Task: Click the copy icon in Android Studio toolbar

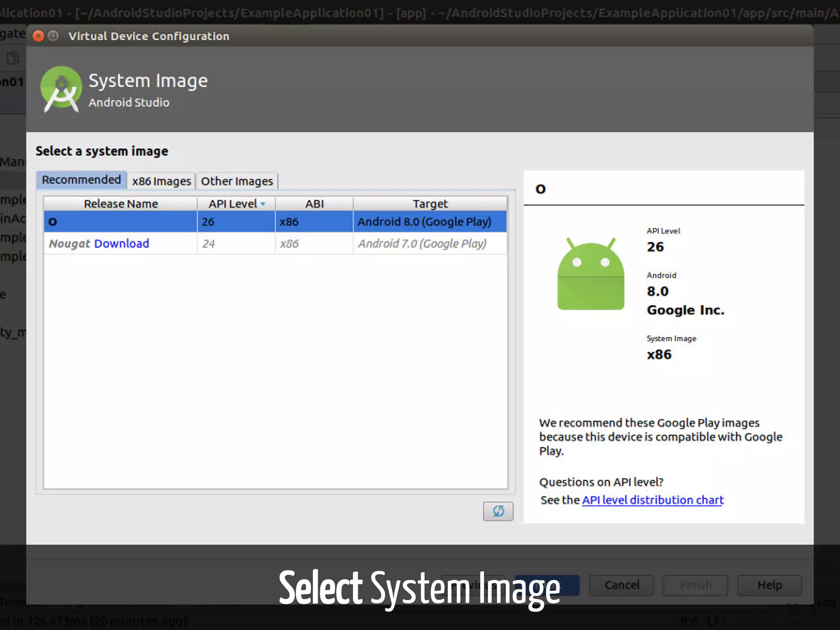Action: (13, 58)
